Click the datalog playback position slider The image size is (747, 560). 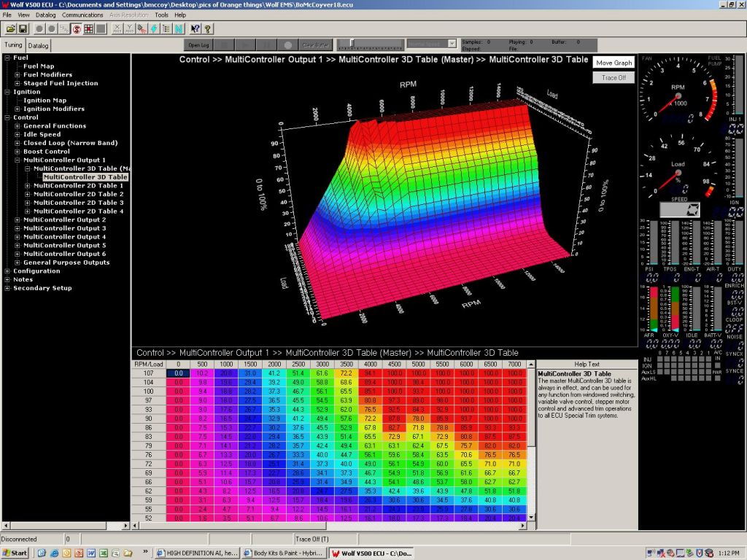pos(352,44)
